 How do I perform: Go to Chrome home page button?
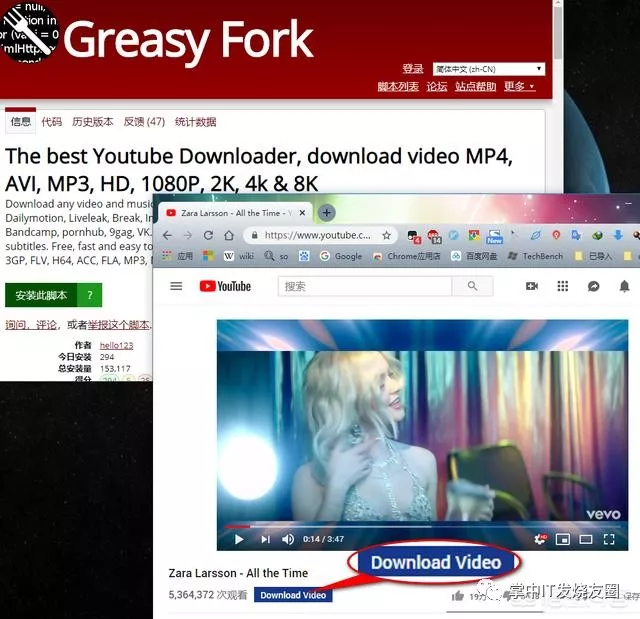229,235
